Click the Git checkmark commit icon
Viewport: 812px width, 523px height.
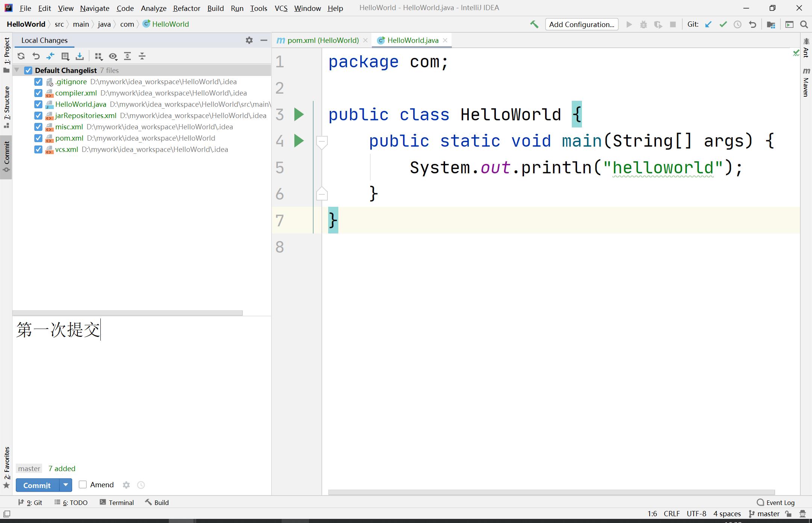coord(723,24)
